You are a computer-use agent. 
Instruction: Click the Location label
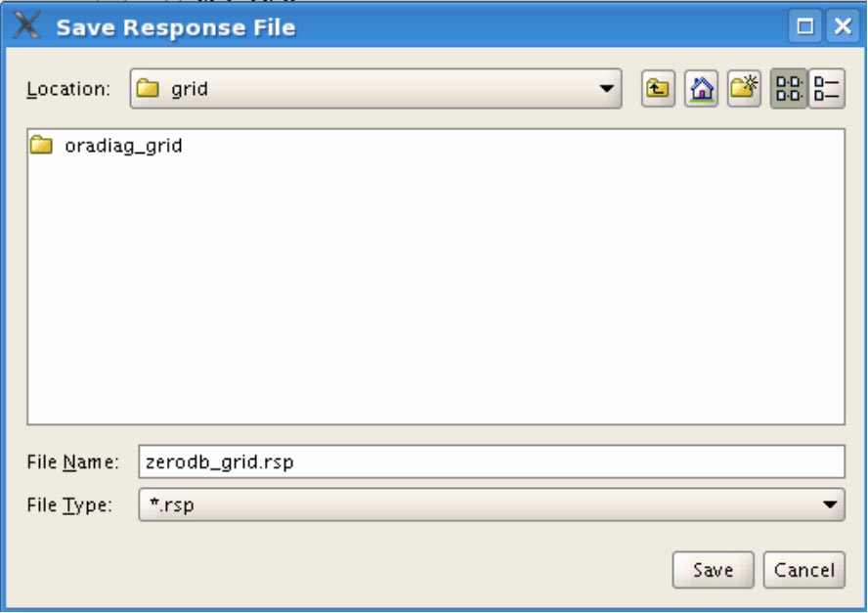(x=67, y=90)
